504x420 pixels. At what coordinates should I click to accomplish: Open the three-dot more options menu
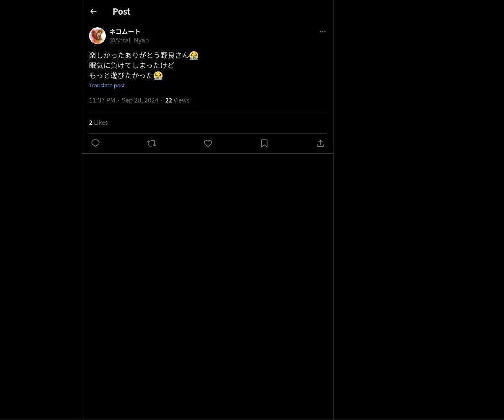(x=323, y=31)
